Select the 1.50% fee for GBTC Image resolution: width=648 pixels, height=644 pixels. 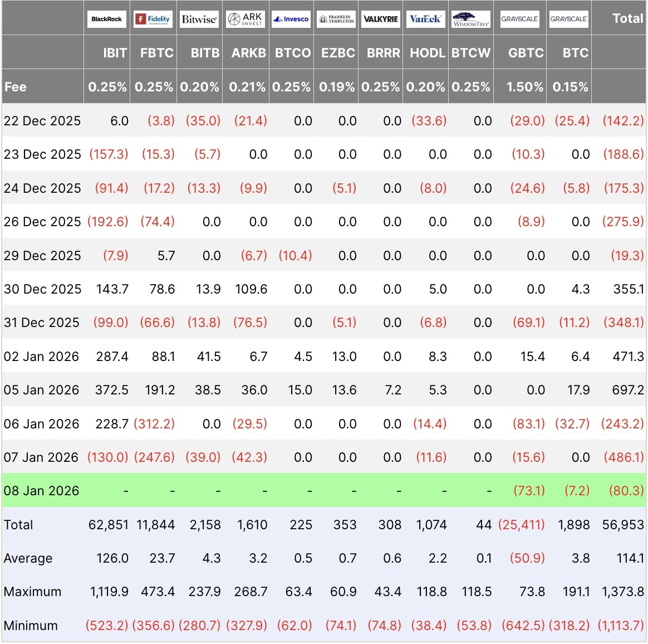pos(524,87)
